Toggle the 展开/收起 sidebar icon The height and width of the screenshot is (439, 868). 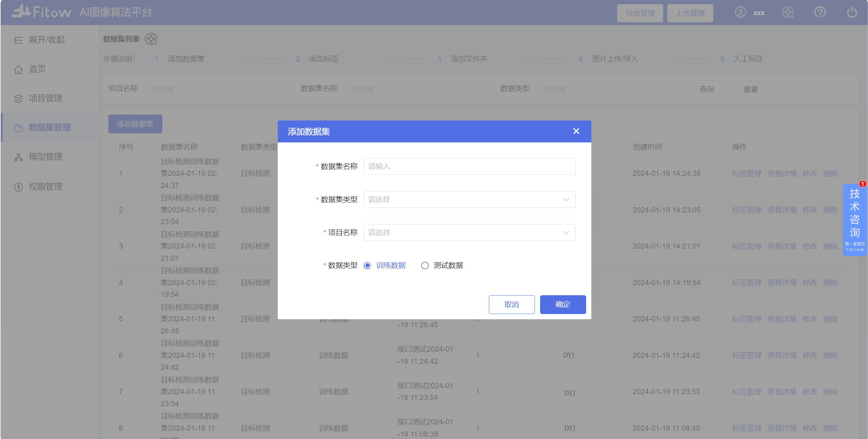click(x=18, y=40)
